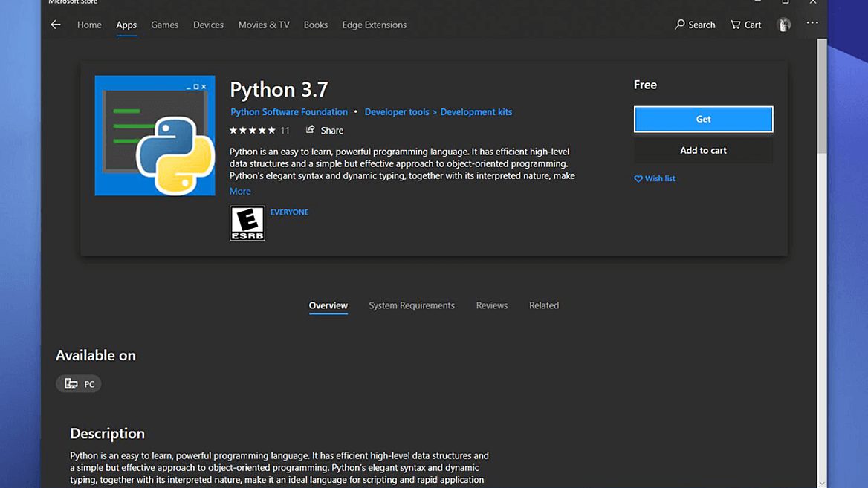
Task: Expand description with More link
Action: coord(240,192)
